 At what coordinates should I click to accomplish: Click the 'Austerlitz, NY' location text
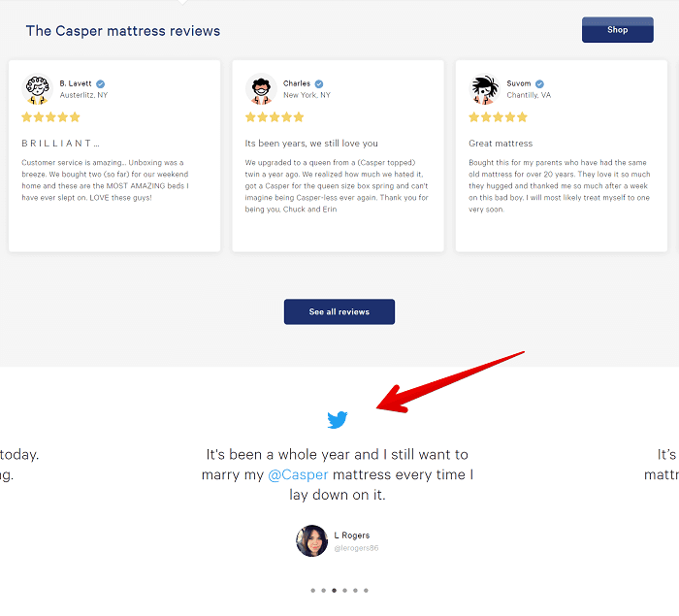click(x=83, y=95)
